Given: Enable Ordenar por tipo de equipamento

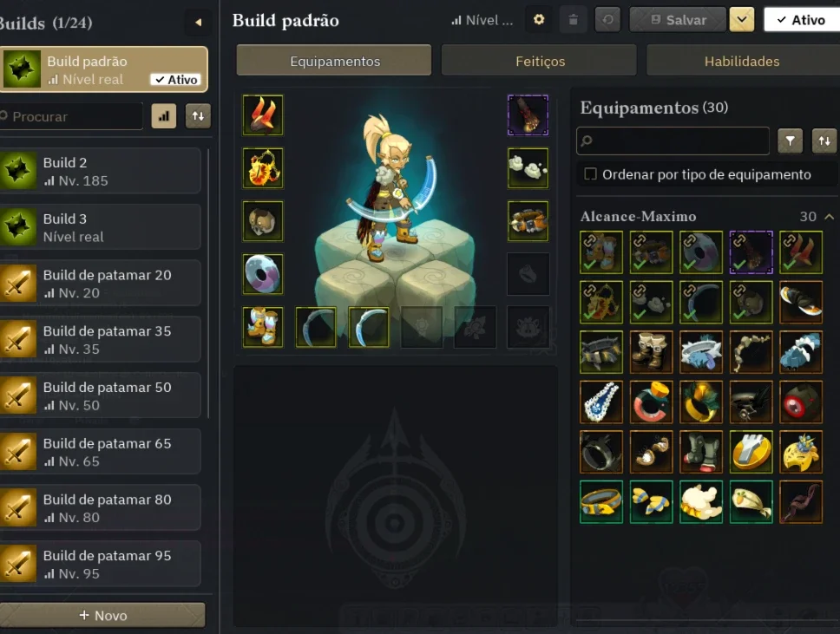Looking at the screenshot, I should (590, 174).
